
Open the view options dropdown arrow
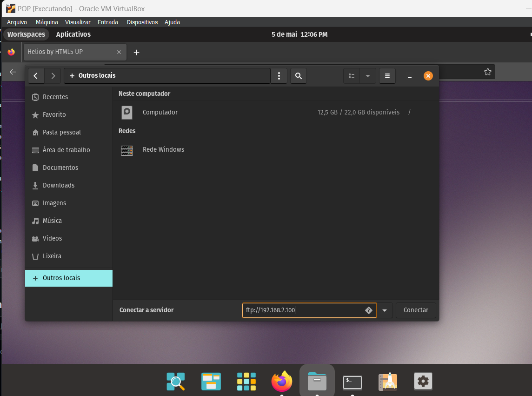tap(368, 75)
